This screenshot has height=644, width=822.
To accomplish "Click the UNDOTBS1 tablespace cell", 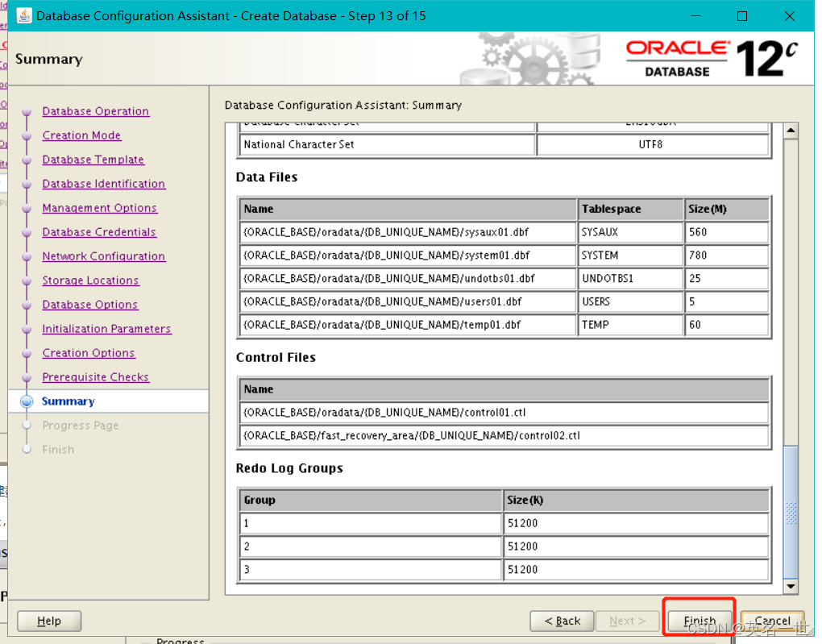I will (631, 278).
